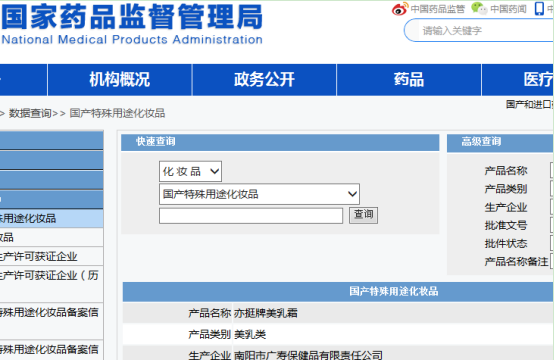The width and height of the screenshot is (554, 360).
Task: Open the 机构概况 navigation menu
Action: tap(120, 79)
